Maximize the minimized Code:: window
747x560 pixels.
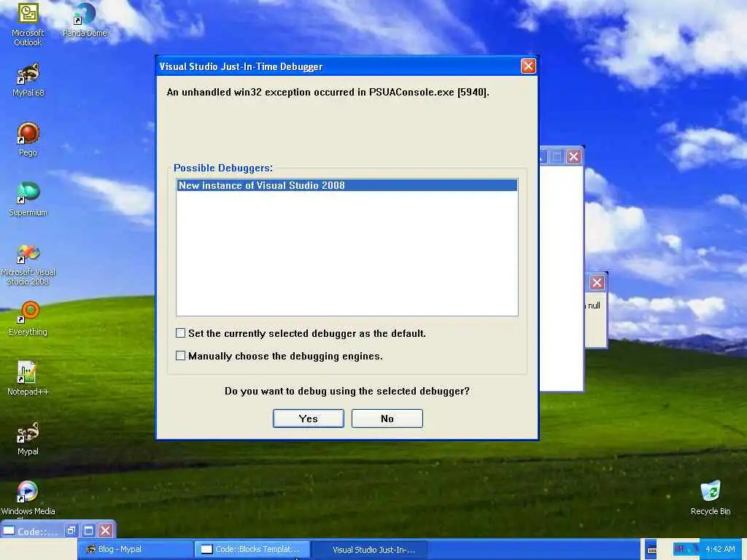coord(88,530)
